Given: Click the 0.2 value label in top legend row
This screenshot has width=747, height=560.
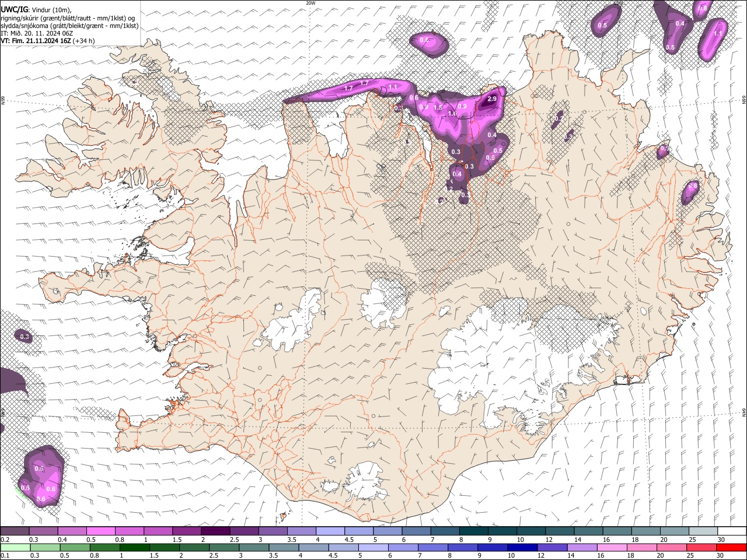Looking at the screenshot, I should click(x=5, y=540).
